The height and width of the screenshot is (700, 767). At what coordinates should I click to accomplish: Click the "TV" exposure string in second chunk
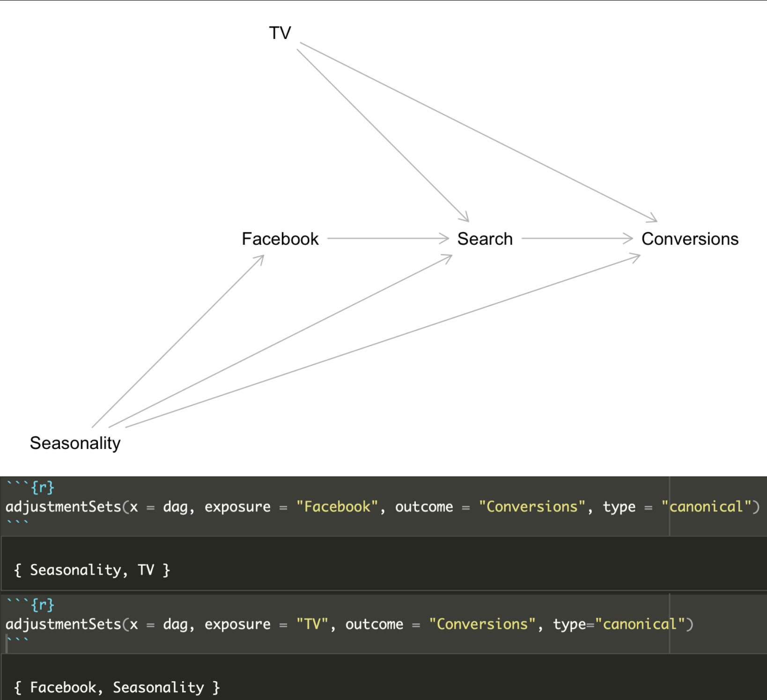click(x=312, y=624)
